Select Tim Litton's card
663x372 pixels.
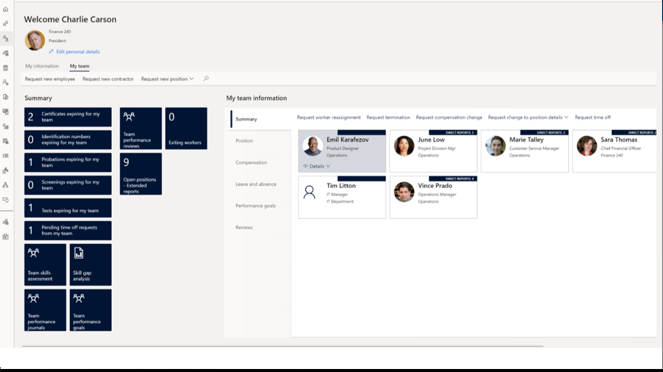tap(342, 197)
